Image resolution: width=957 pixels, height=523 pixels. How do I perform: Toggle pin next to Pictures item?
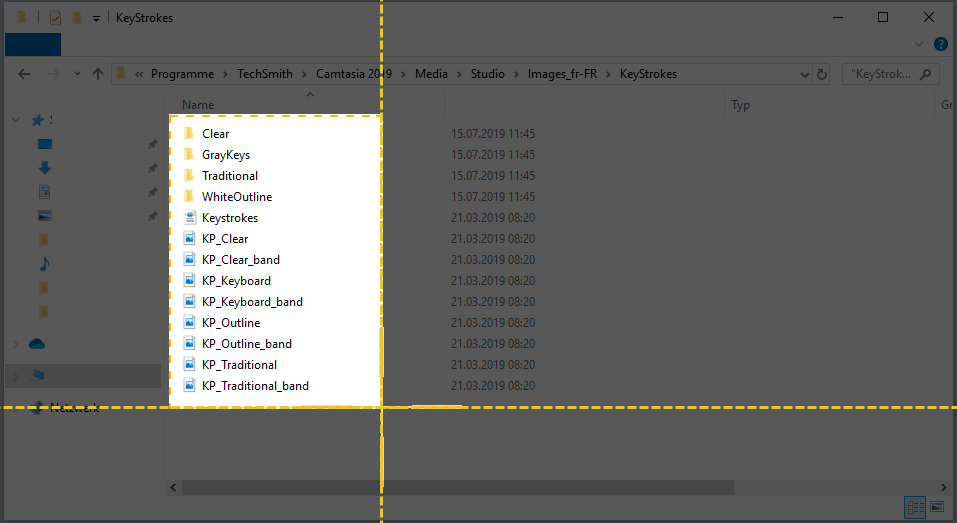(x=153, y=216)
